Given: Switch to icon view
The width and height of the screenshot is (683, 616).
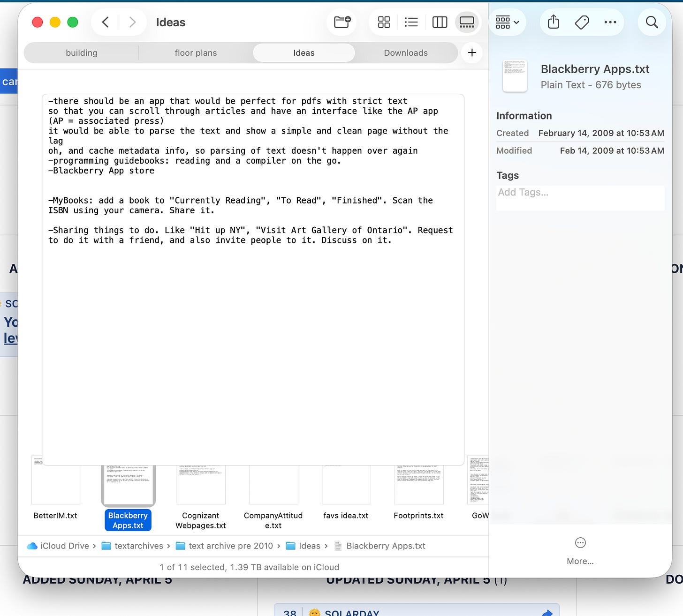Looking at the screenshot, I should (384, 22).
